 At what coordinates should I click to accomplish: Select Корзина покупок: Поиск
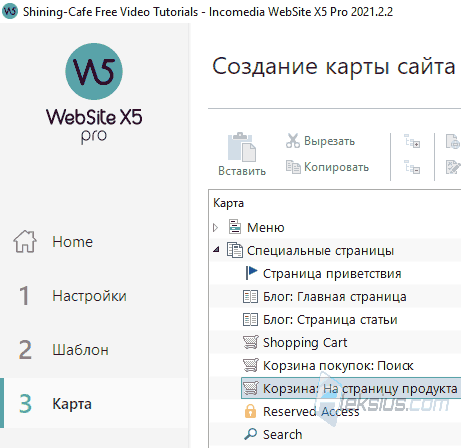(x=338, y=366)
